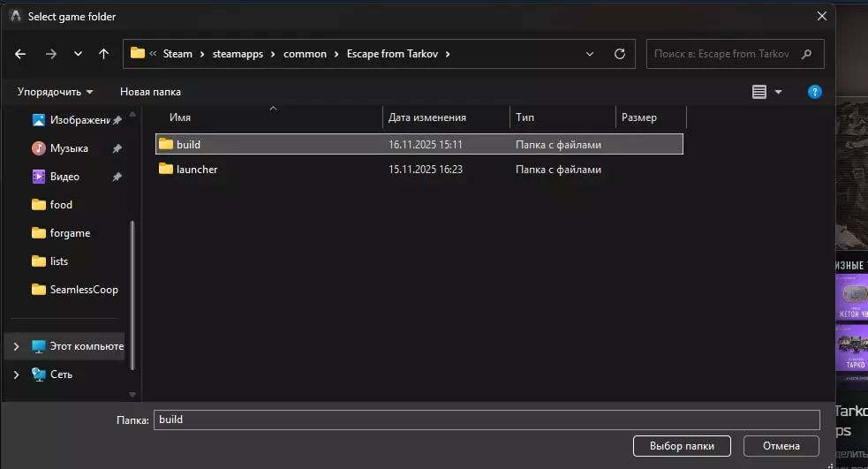Select the build folder row
Viewport: 868px width, 469px height.
tap(419, 144)
